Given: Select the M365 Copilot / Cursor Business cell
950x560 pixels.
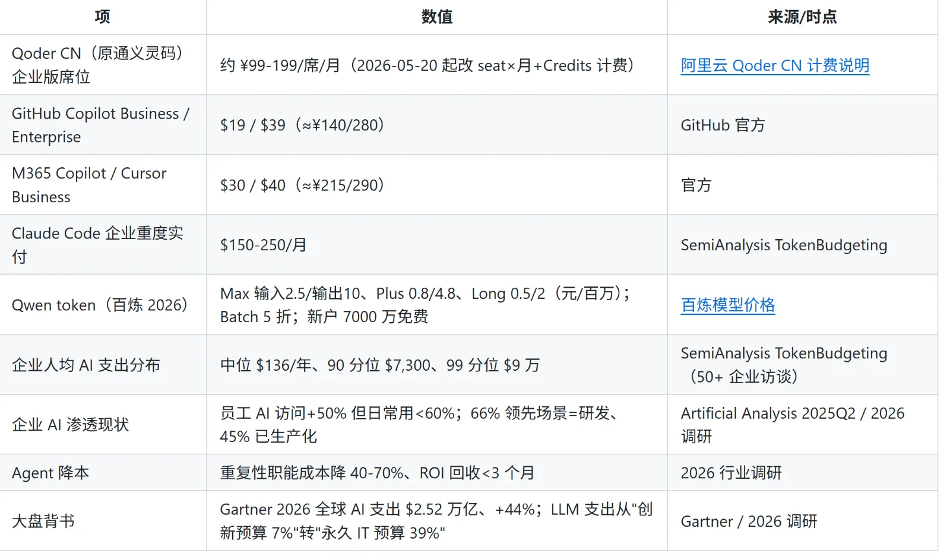Looking at the screenshot, I should coord(103,184).
